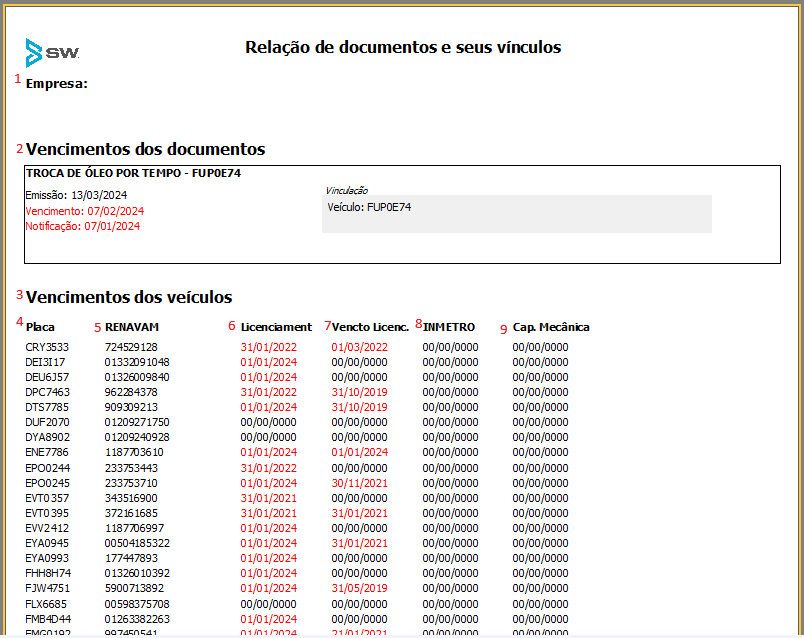Select plate 'FHH8H74'
Viewport: 804px width, 638px height.
pos(48,573)
